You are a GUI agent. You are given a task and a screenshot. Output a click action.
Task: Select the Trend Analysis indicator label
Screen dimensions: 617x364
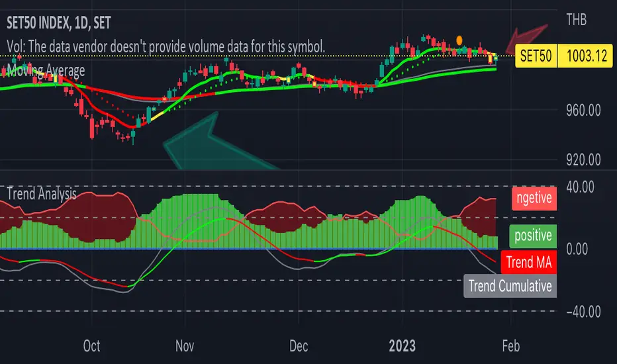[x=42, y=194]
